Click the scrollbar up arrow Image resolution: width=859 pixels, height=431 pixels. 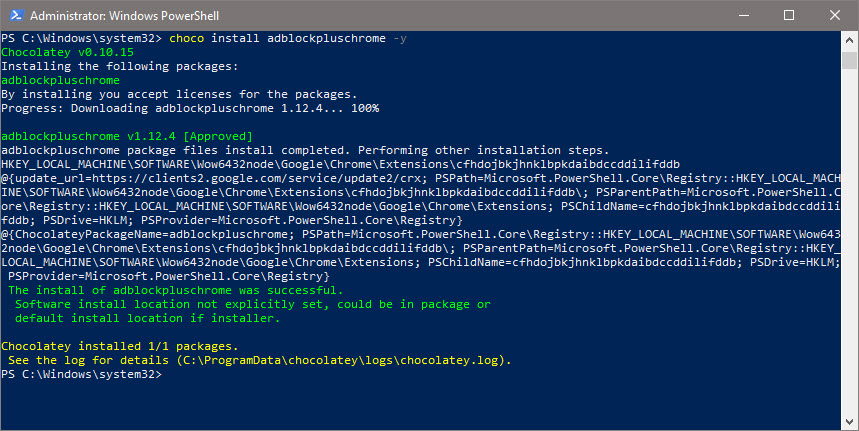849,39
